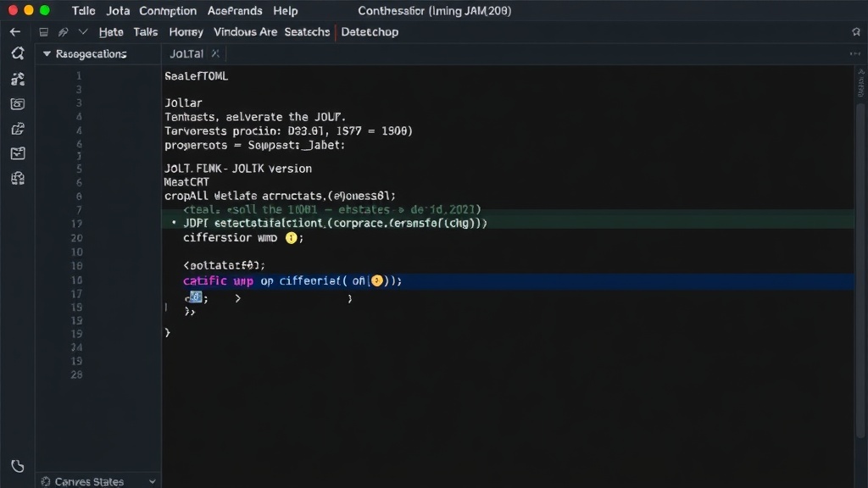Click the icon at far right of toolbar
The height and width of the screenshot is (488, 868).
856,32
